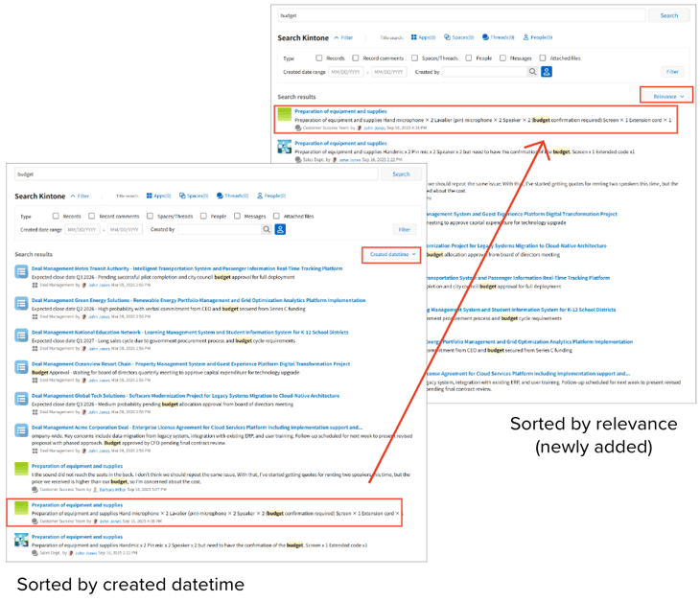The width and height of the screenshot is (700, 602).
Task: Click app icon of Oceanview Resort Chain result
Action: tap(21, 367)
